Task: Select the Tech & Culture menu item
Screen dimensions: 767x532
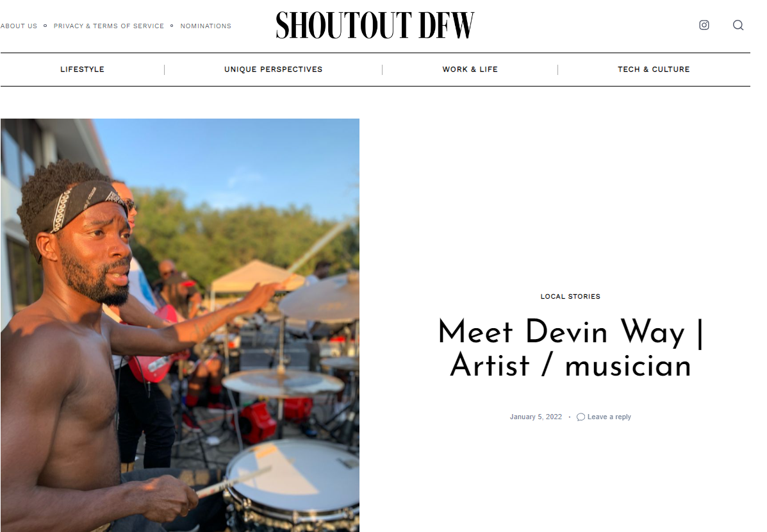Action: point(654,69)
